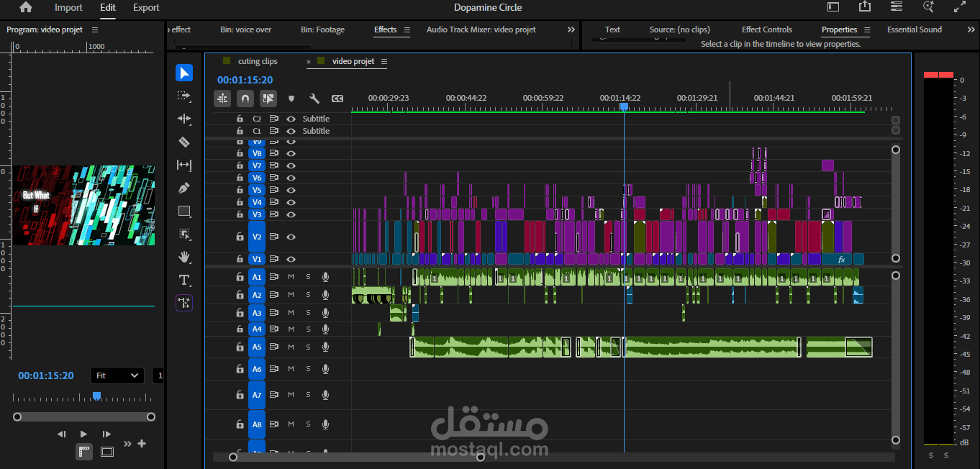The width and height of the screenshot is (980, 469).
Task: Switch to the Import workspace tab
Action: (x=68, y=7)
